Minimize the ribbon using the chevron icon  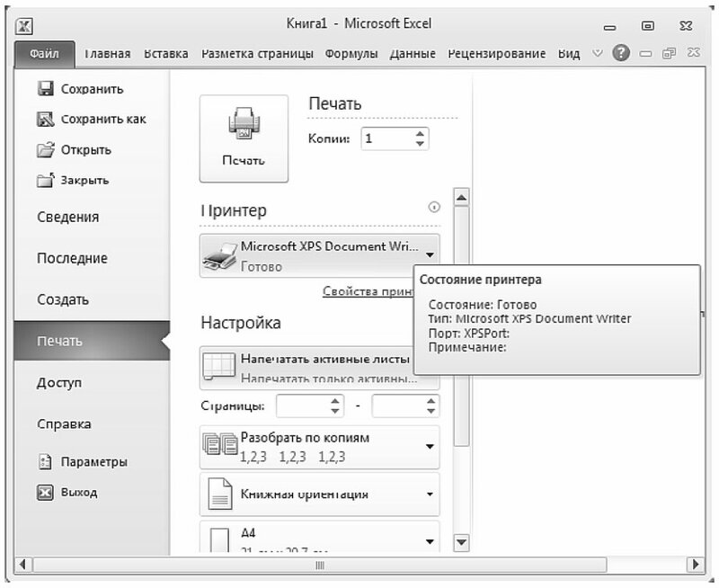coord(597,53)
